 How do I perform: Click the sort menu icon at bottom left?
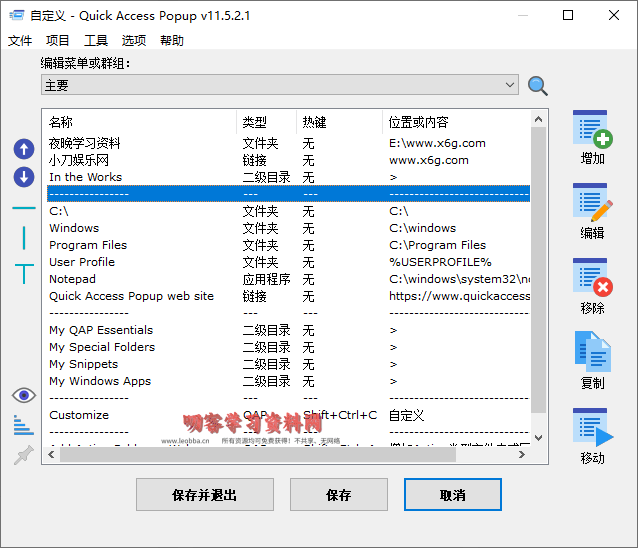(23, 426)
